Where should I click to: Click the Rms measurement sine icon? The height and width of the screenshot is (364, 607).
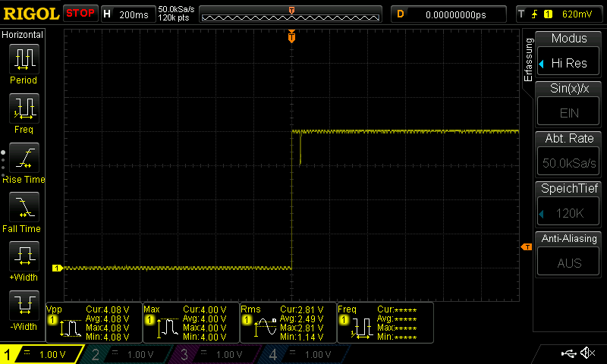(265, 328)
